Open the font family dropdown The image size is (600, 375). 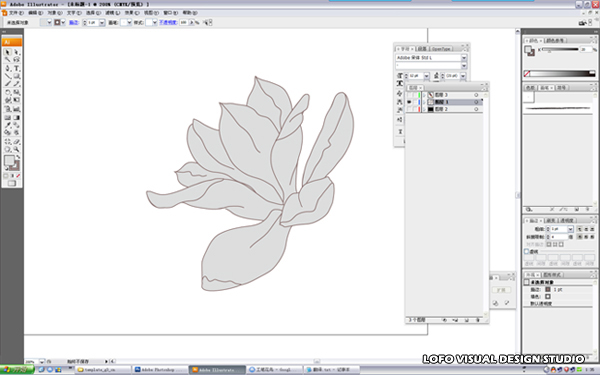464,57
